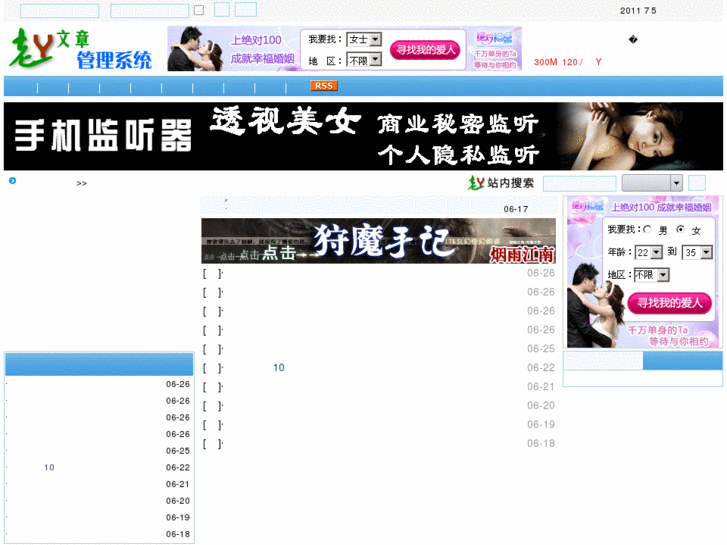Click the search submit button after the dropdown
727x545 pixels.
click(697, 183)
